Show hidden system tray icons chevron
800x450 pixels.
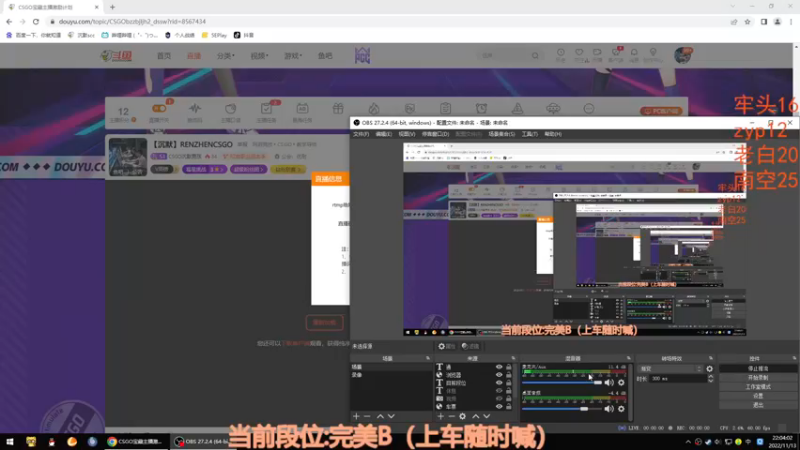point(688,442)
